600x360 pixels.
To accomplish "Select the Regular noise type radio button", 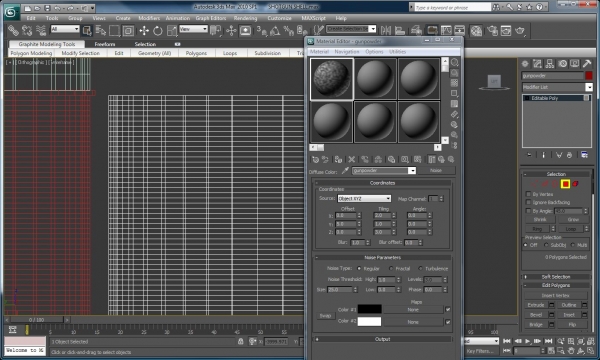I will click(359, 268).
